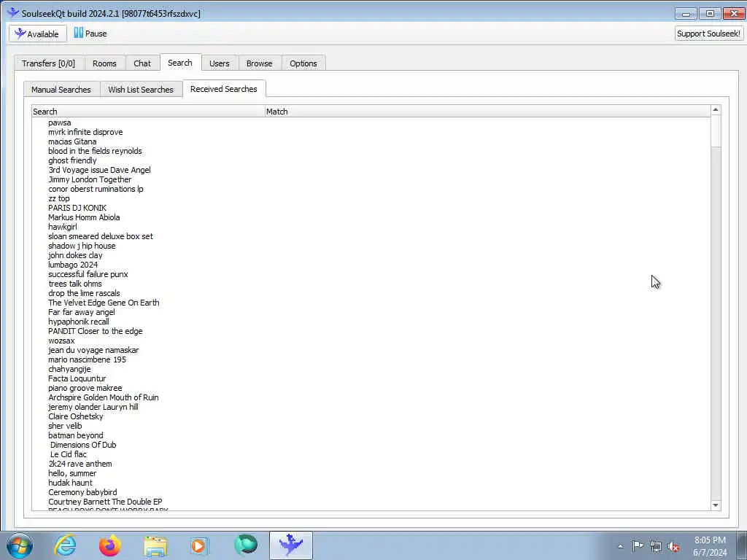Launch Internet Explorer from taskbar

pos(65,545)
